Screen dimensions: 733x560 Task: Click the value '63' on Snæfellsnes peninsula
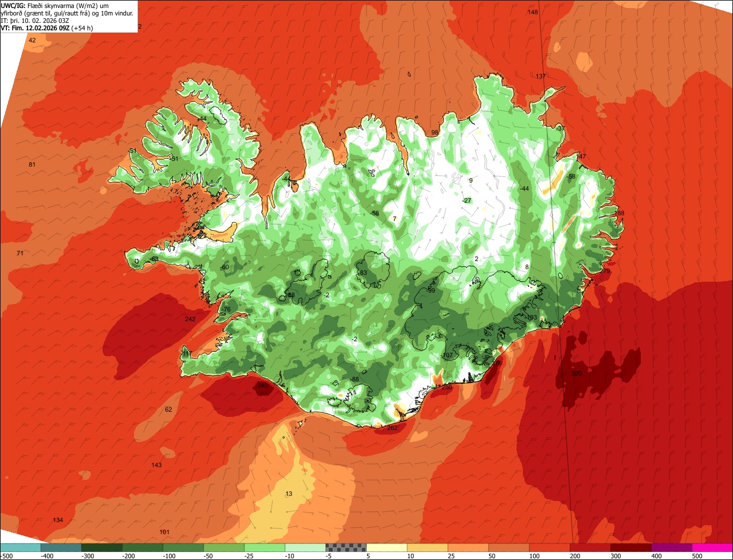(x=154, y=259)
